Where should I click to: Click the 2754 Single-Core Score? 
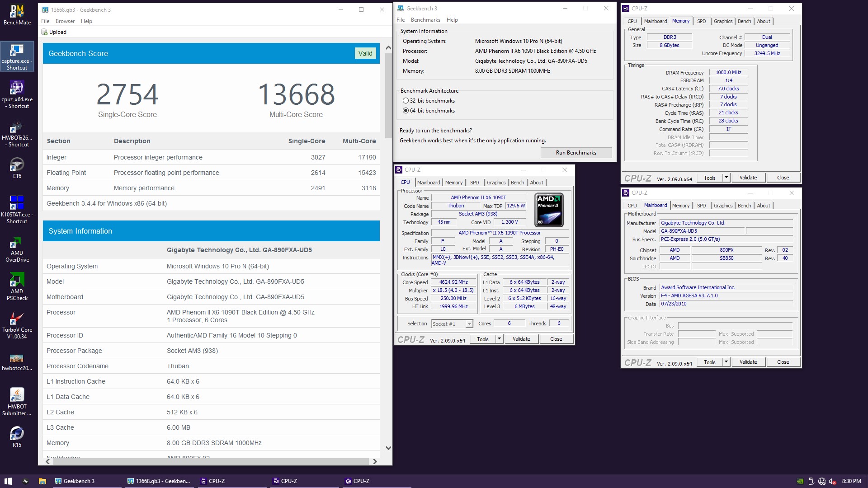pos(127,94)
